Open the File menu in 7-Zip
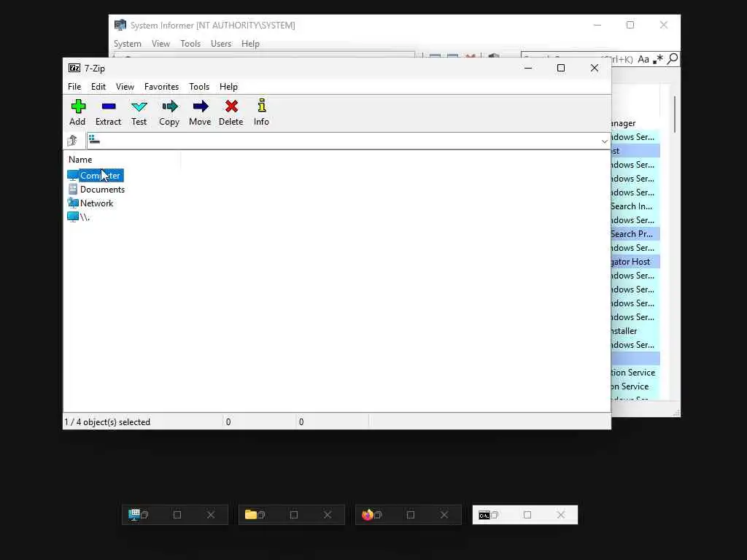 click(74, 87)
